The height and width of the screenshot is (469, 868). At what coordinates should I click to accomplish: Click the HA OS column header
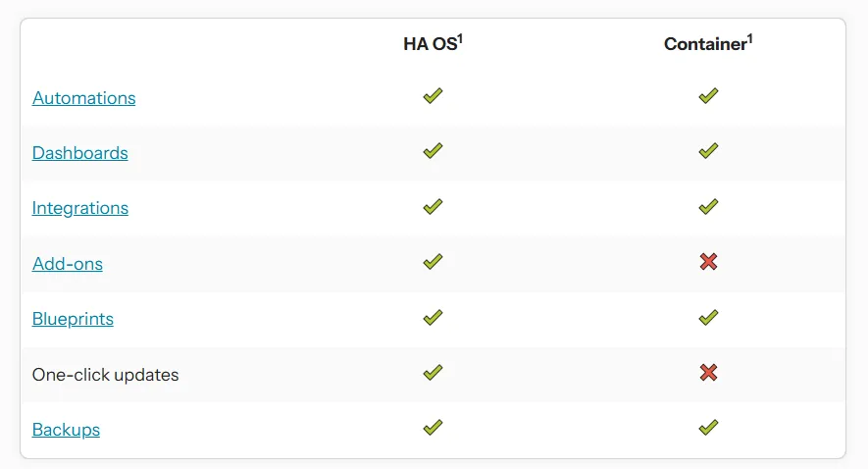(x=433, y=43)
